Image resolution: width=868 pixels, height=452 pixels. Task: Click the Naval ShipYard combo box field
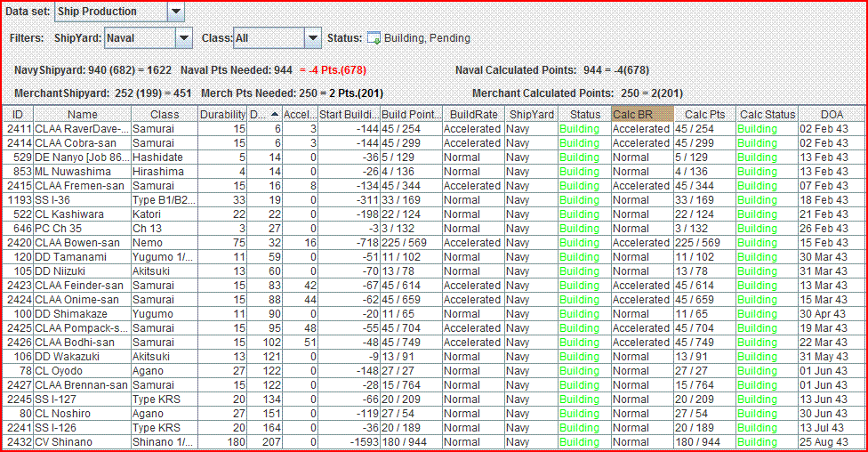149,38
